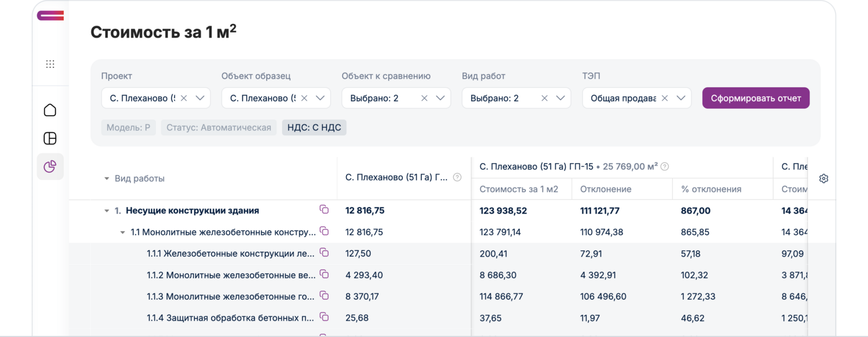Expand the 'Проект' dropdown

pyautogui.click(x=200, y=98)
